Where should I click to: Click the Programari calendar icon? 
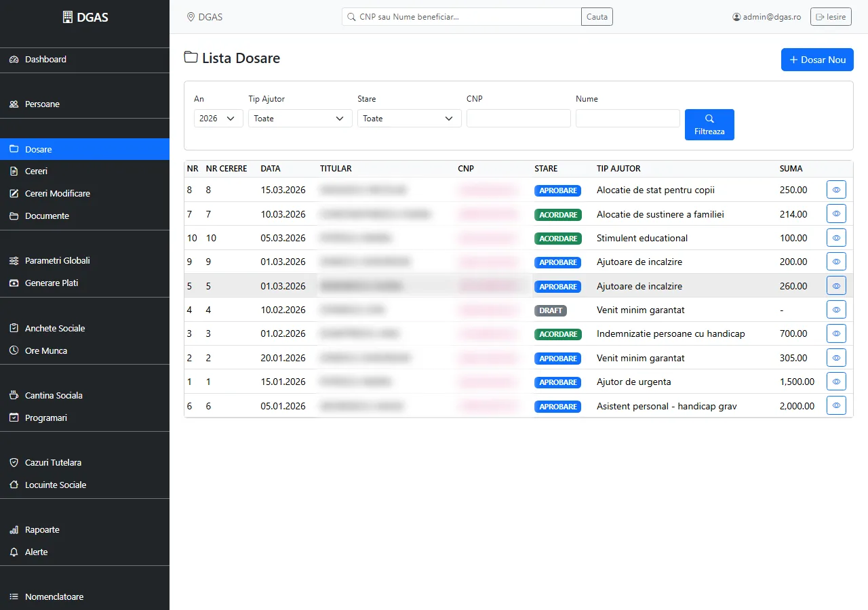pyautogui.click(x=14, y=418)
